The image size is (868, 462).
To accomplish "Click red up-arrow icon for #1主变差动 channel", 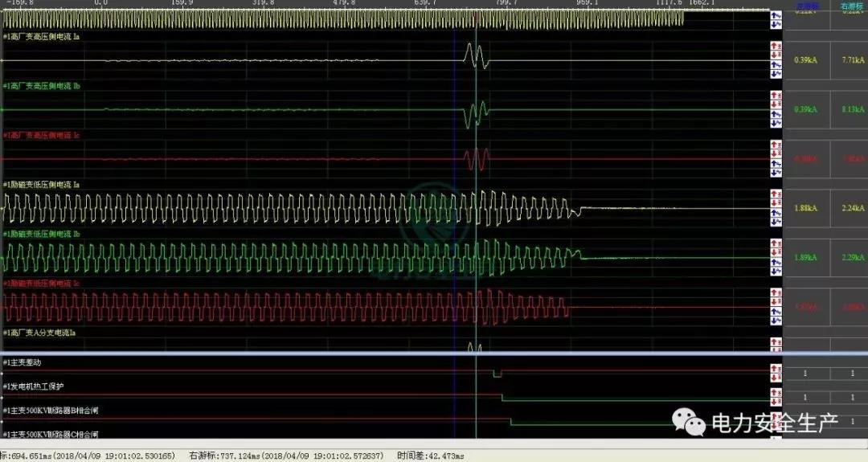I will [776, 368].
